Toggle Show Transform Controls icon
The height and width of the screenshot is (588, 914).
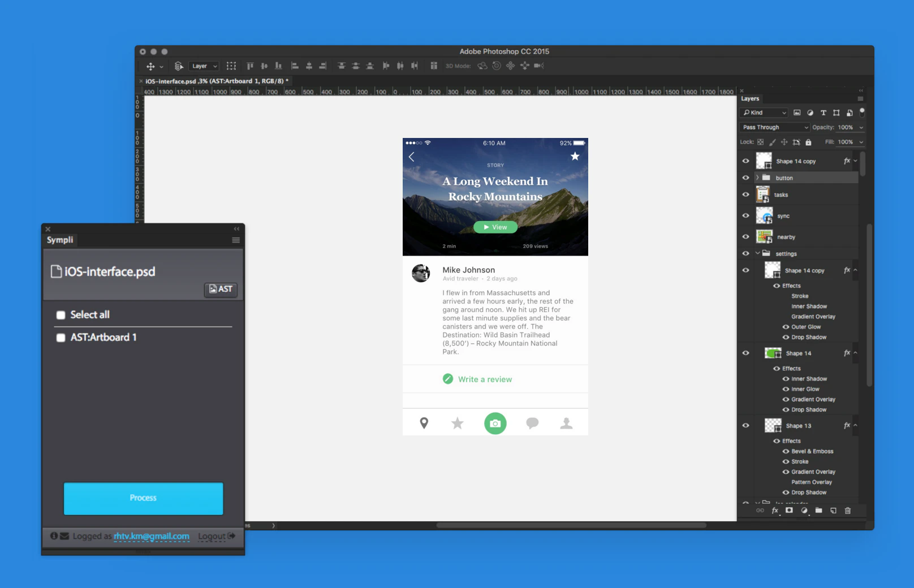[231, 66]
